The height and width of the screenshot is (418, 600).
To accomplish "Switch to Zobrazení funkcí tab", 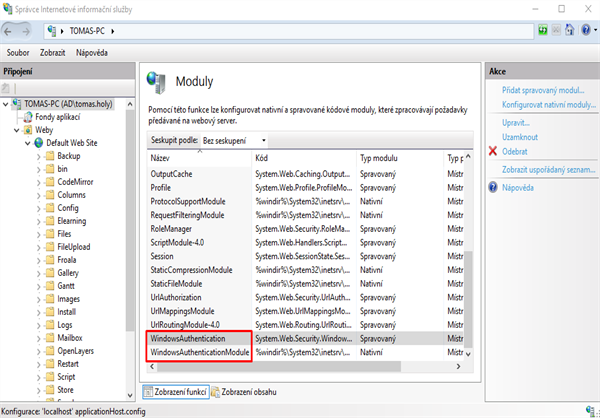I will 176,392.
